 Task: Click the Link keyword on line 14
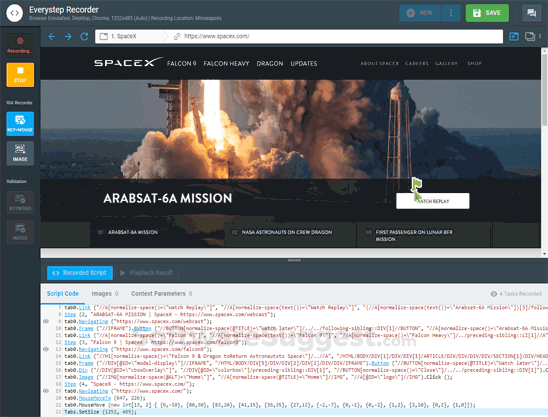(x=85, y=357)
